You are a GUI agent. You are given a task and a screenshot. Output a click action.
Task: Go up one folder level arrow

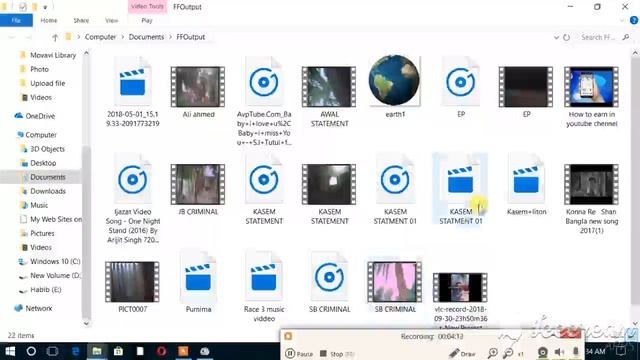pyautogui.click(x=55, y=37)
